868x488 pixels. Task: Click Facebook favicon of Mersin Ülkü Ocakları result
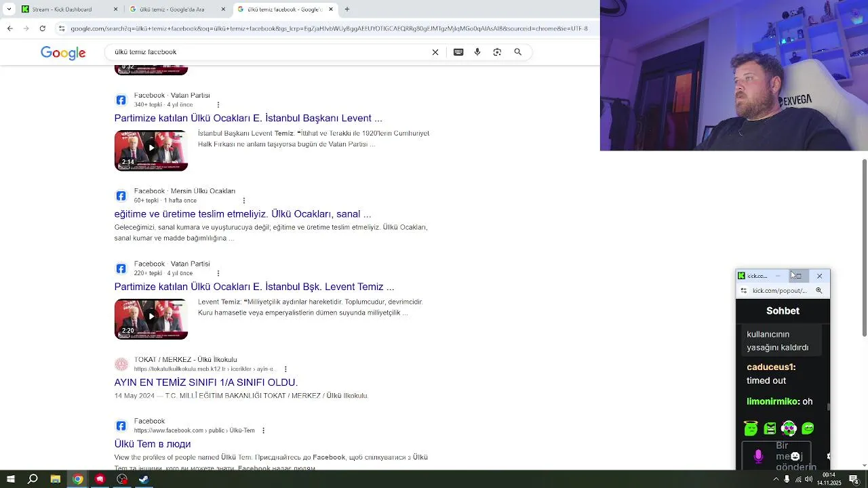(x=121, y=196)
